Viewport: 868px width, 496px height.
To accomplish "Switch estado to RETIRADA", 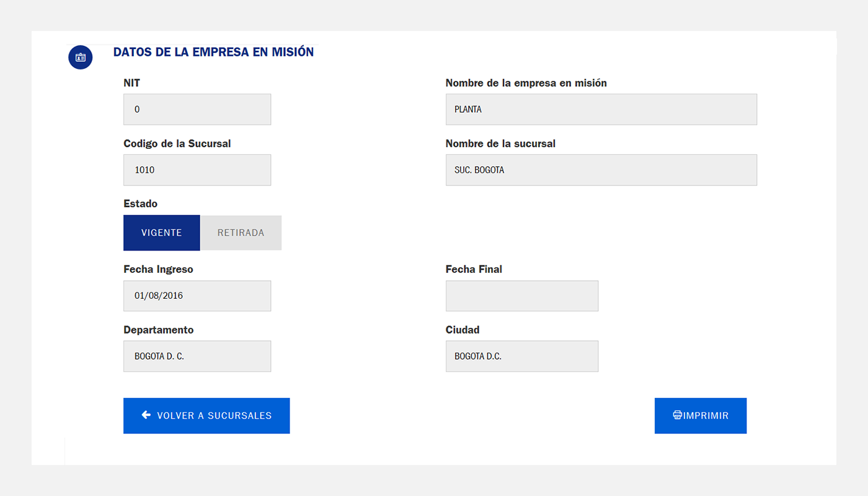I will [241, 233].
